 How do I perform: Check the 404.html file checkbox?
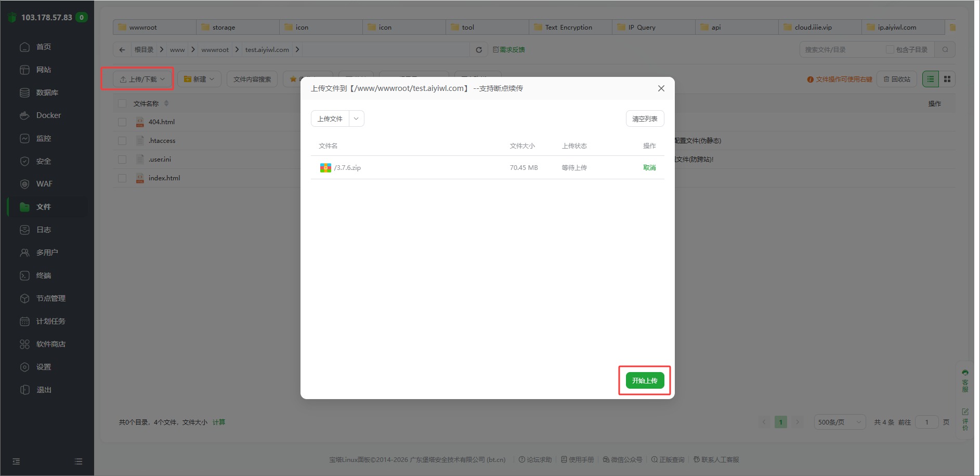coord(122,122)
